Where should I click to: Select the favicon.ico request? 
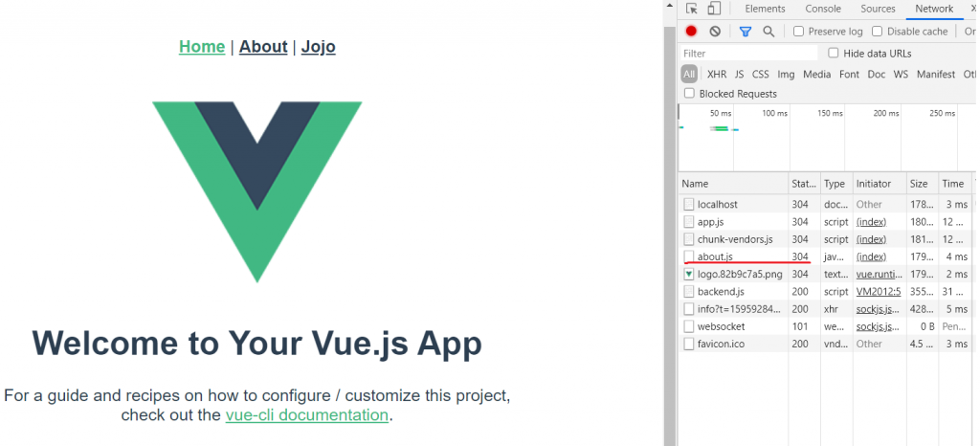(x=826, y=345)
